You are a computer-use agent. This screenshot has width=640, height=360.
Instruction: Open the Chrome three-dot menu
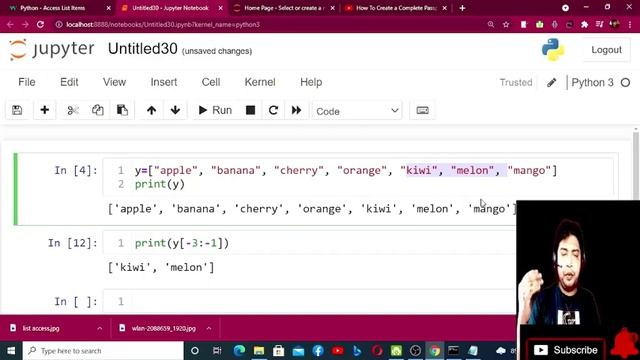(x=630, y=24)
